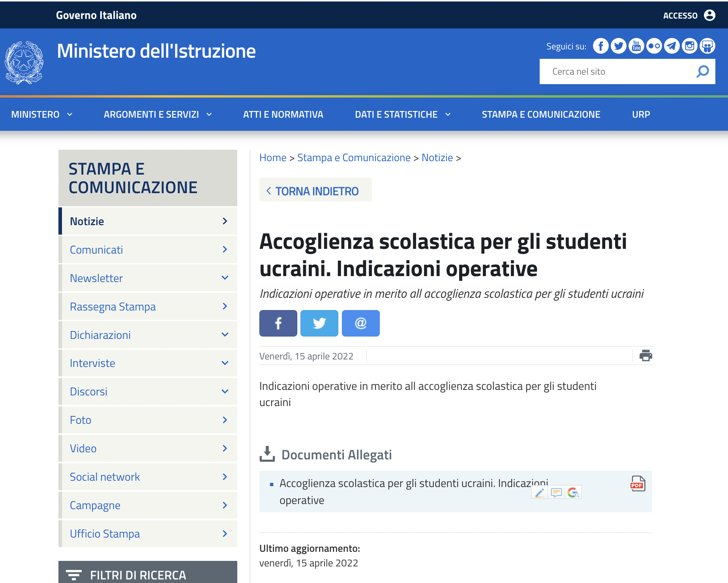Open the Ministry's Facebook page icon

coord(600,46)
